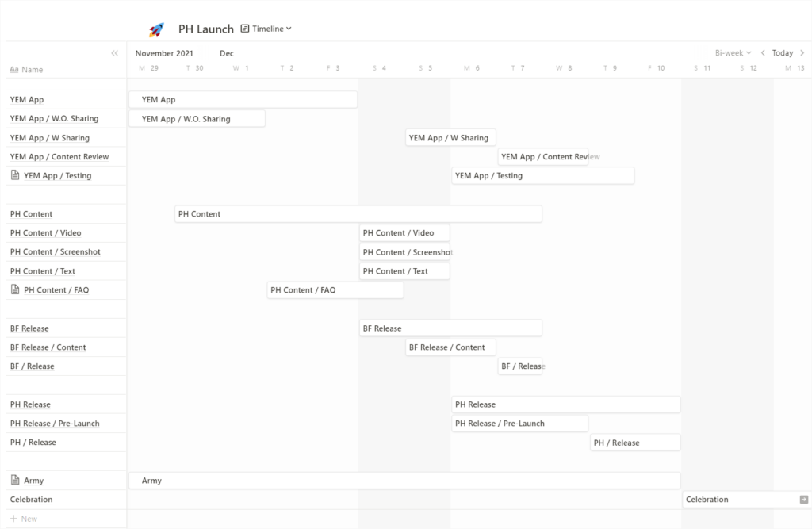Open the Timeline view dropdown
Screen dimensions: 812x529
pos(266,29)
